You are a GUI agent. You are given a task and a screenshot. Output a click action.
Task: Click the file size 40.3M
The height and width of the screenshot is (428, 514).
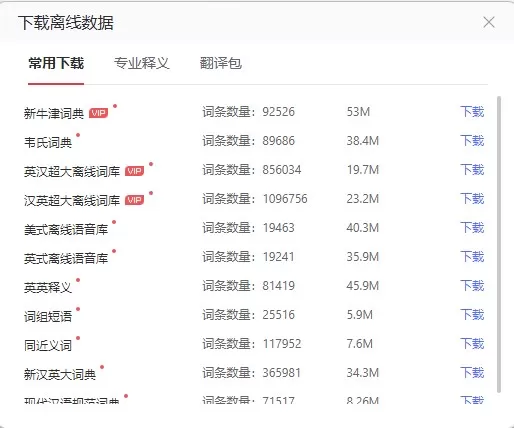363,228
